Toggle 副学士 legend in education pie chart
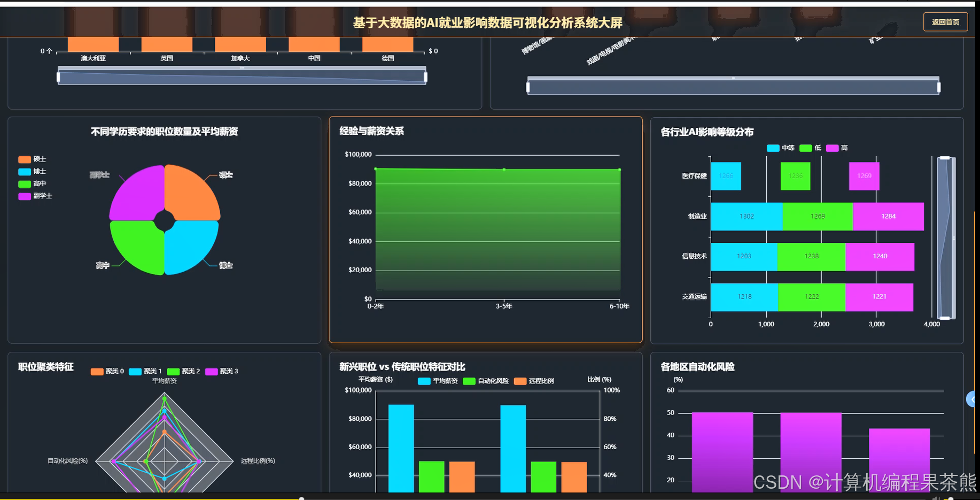This screenshot has height=500, width=980. [x=35, y=196]
